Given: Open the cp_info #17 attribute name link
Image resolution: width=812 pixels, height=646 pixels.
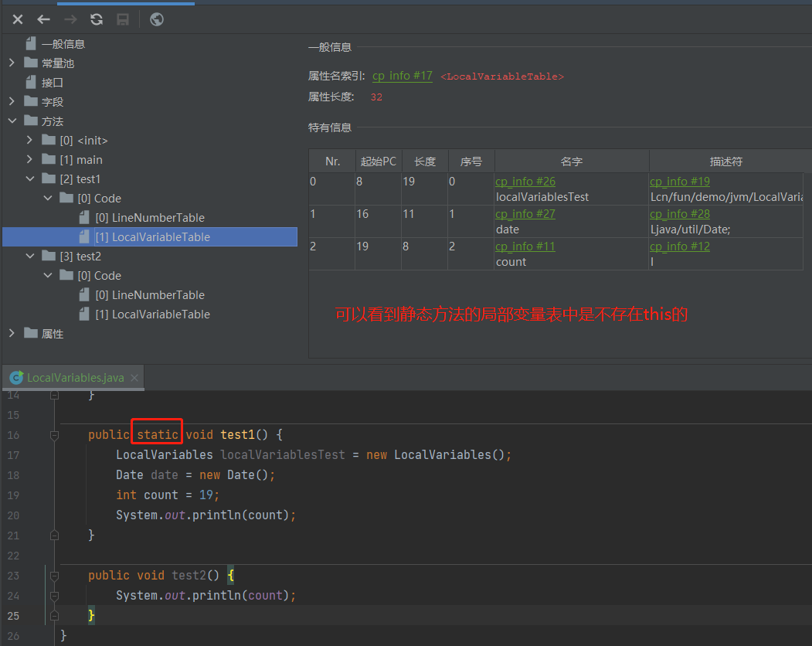Looking at the screenshot, I should (403, 76).
